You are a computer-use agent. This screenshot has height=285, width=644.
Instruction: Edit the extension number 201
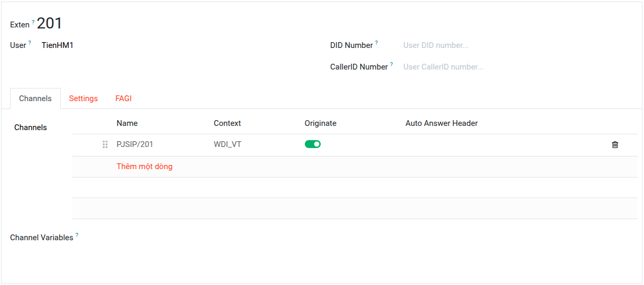50,23
